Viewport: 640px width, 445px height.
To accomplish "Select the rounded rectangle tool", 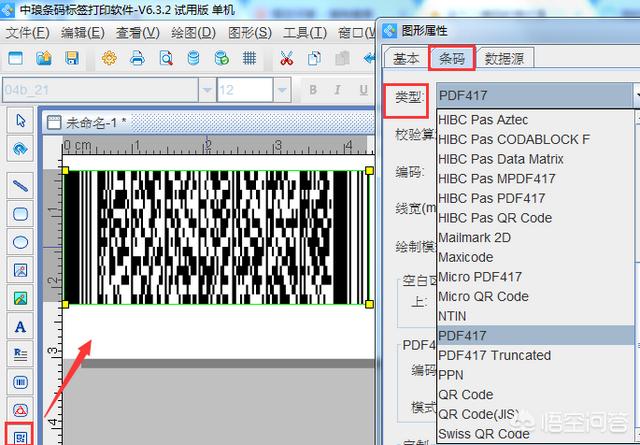I will (x=20, y=214).
